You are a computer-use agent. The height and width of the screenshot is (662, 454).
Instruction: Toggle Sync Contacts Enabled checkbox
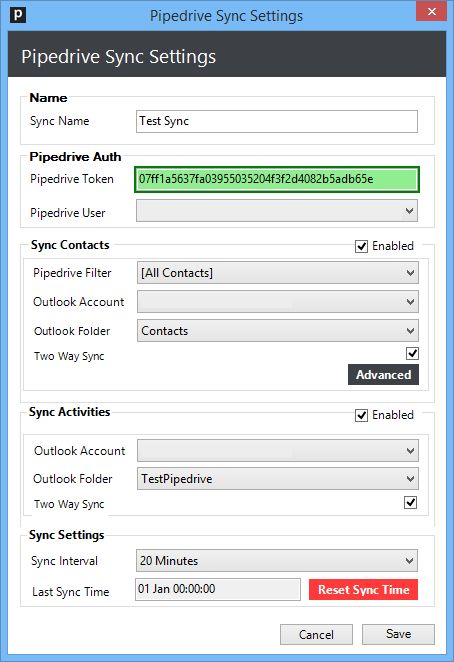[x=362, y=246]
